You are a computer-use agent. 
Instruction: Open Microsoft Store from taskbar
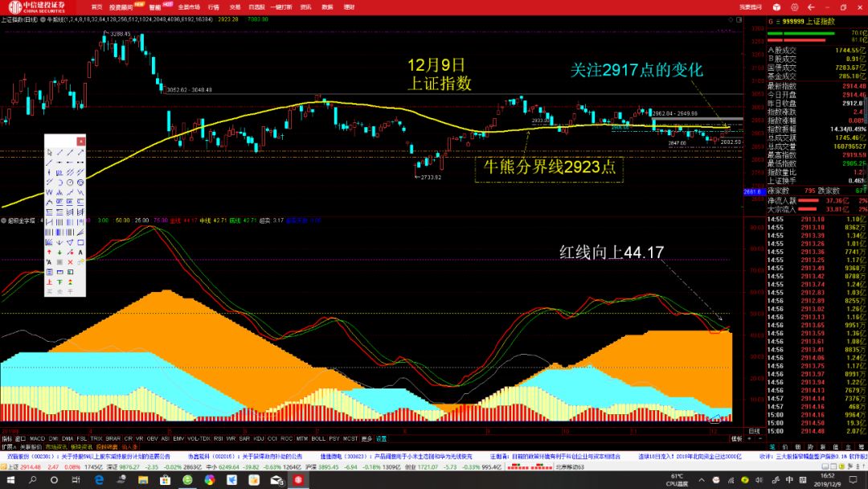pyautogui.click(x=165, y=480)
